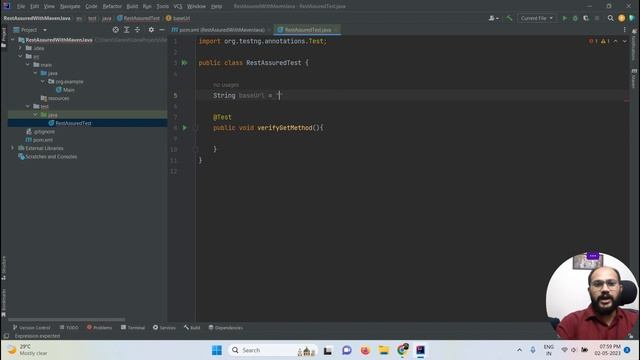Collapse all in Project panel
This screenshot has width=640, height=360.
pyautogui.click(x=137, y=30)
